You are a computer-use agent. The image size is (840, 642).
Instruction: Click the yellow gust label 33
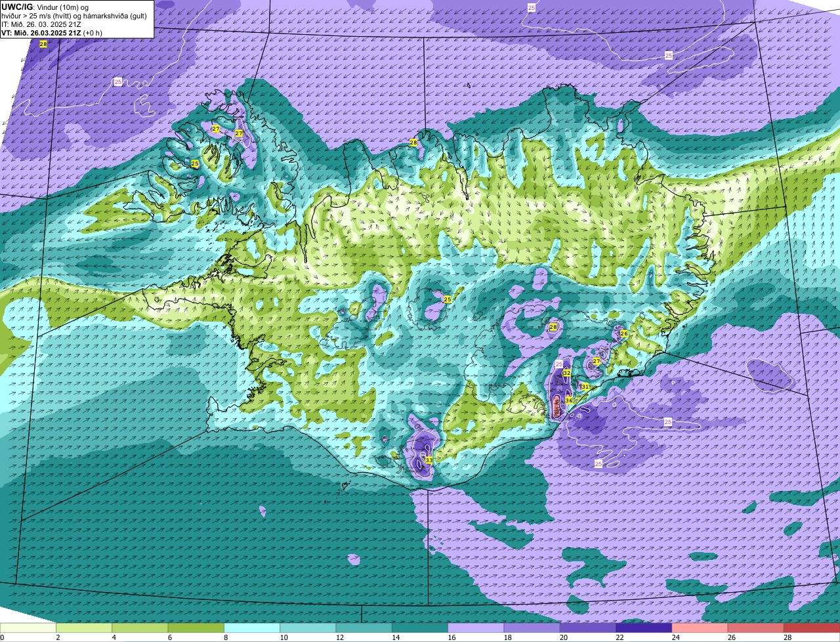[429, 460]
